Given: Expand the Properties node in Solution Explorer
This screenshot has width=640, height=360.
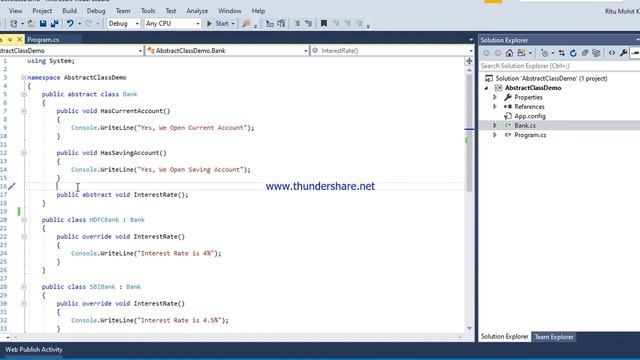Looking at the screenshot, I should [495, 97].
